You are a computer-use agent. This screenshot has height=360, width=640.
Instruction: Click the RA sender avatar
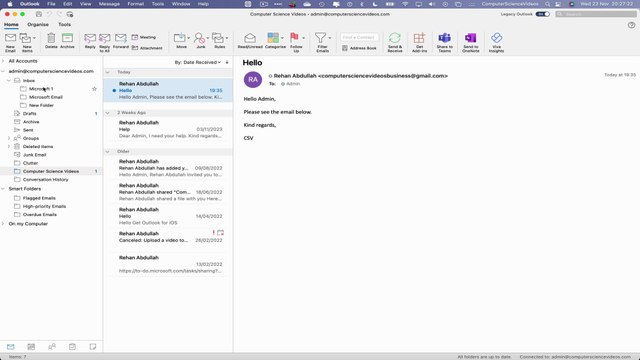click(253, 80)
